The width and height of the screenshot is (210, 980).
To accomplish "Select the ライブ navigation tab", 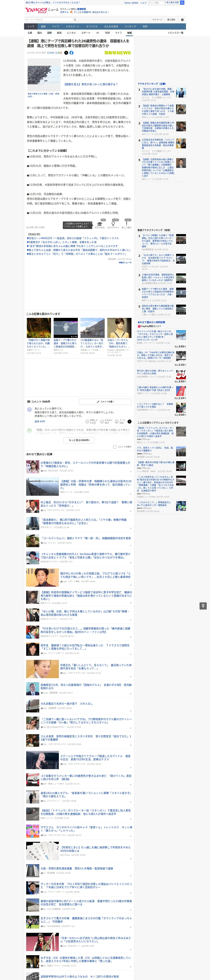I will click(x=56, y=26).
